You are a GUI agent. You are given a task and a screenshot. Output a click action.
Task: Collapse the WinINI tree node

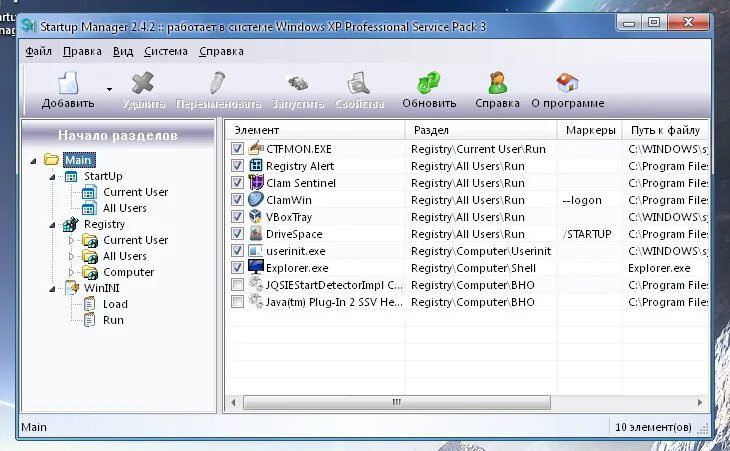click(52, 289)
